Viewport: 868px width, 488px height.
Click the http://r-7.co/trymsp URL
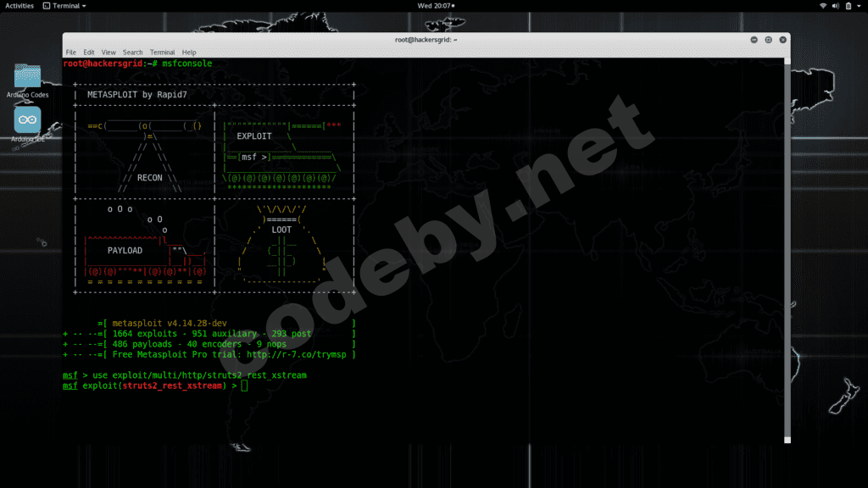click(296, 355)
